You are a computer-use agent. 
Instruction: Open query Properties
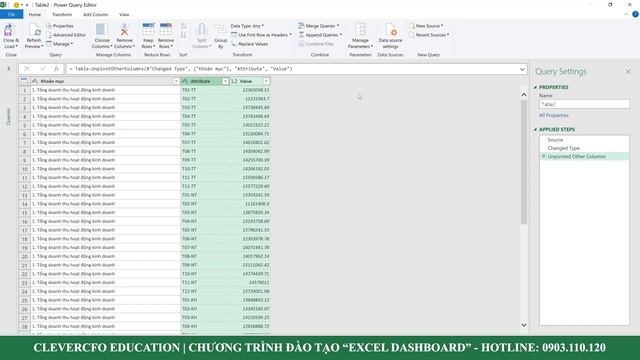coord(60,26)
